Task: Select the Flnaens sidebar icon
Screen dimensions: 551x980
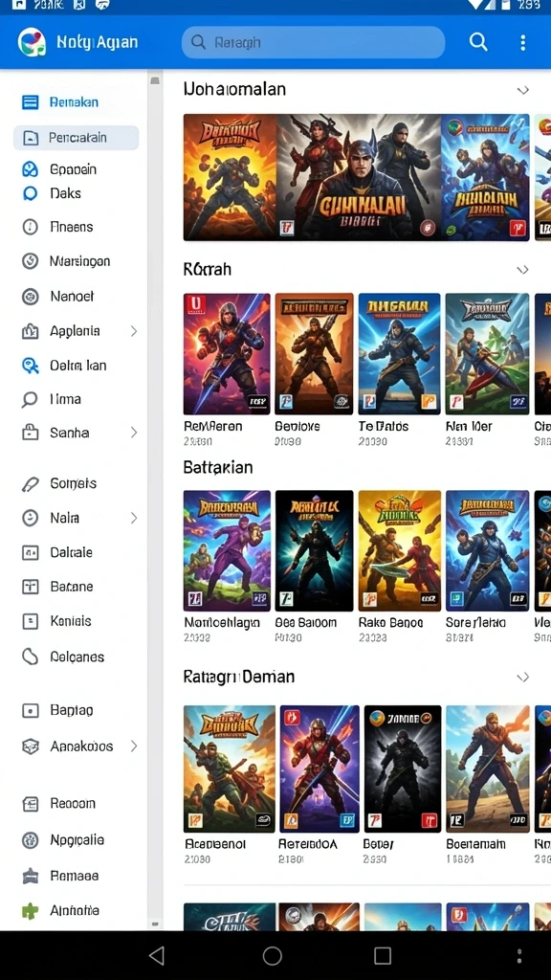Action: tap(30, 227)
